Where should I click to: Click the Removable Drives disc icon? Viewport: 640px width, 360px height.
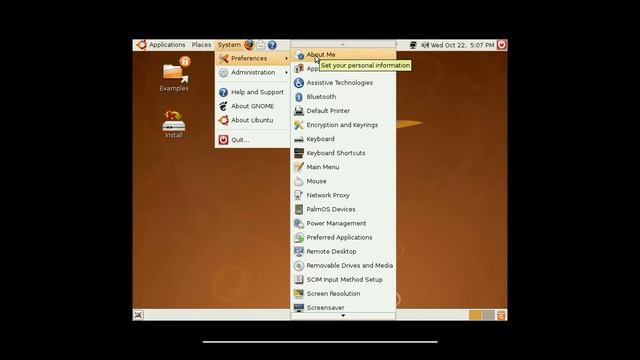[x=299, y=266]
